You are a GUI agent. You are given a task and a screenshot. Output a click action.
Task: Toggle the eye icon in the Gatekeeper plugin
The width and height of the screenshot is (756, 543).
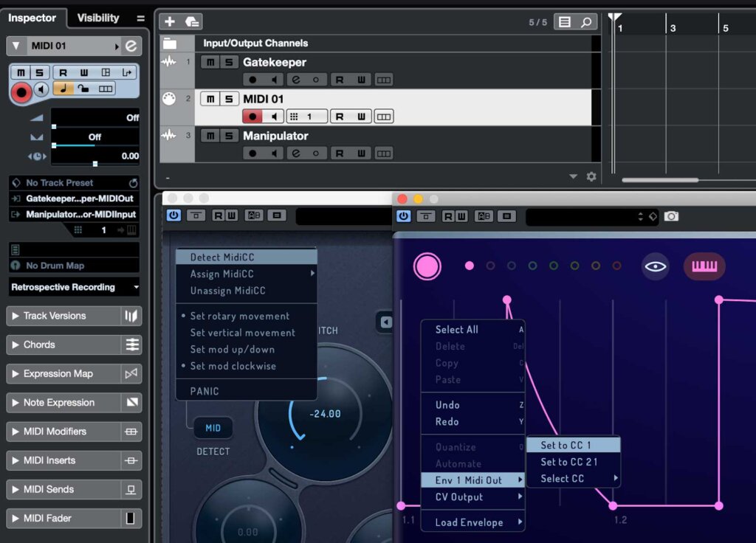point(655,267)
